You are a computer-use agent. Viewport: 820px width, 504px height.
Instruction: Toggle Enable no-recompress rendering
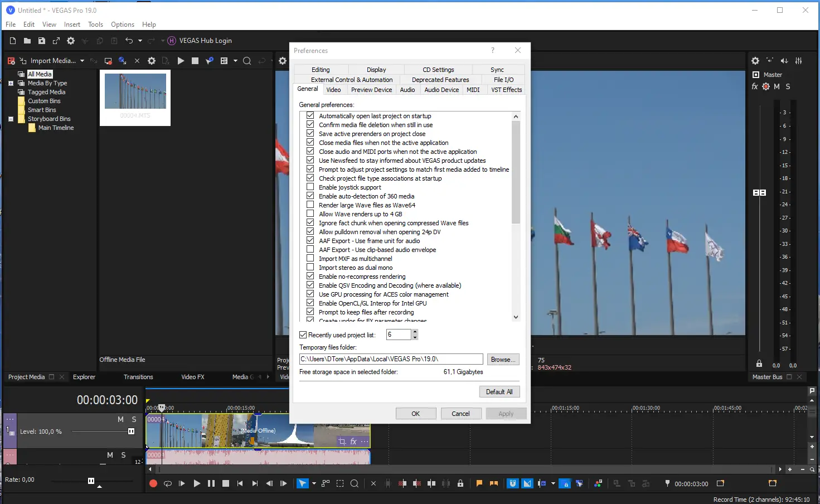click(310, 277)
